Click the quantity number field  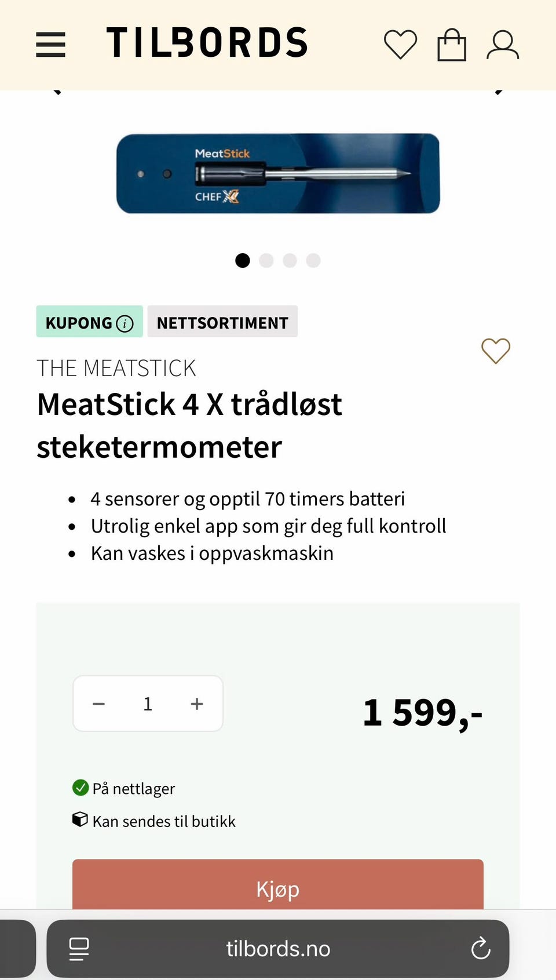pos(148,704)
